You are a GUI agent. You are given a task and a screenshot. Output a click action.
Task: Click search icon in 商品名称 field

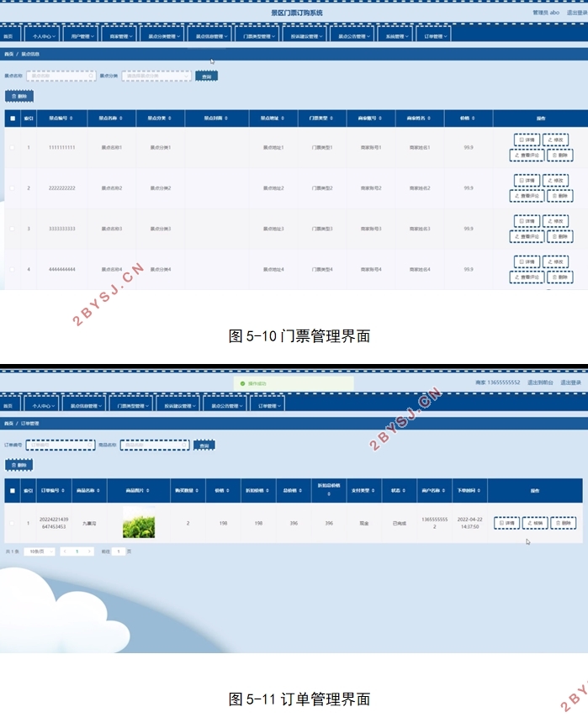pyautogui.click(x=184, y=445)
